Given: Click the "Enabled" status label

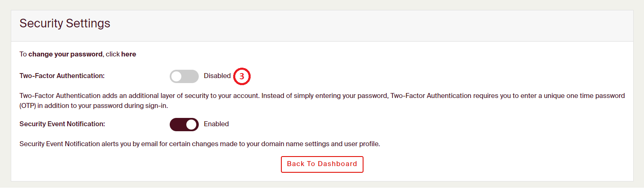Looking at the screenshot, I should point(216,124).
